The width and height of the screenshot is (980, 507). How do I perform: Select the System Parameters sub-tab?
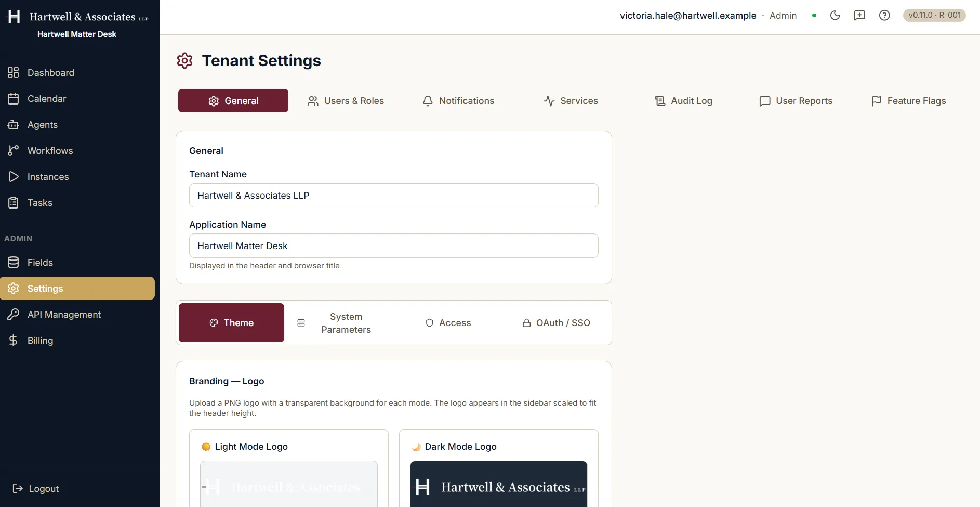click(339, 323)
